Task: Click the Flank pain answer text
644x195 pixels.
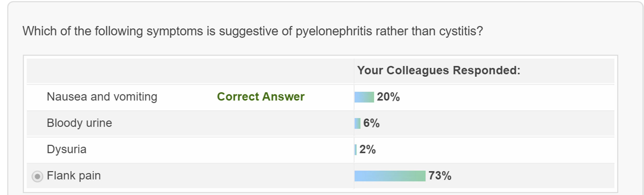Action: coord(74,176)
